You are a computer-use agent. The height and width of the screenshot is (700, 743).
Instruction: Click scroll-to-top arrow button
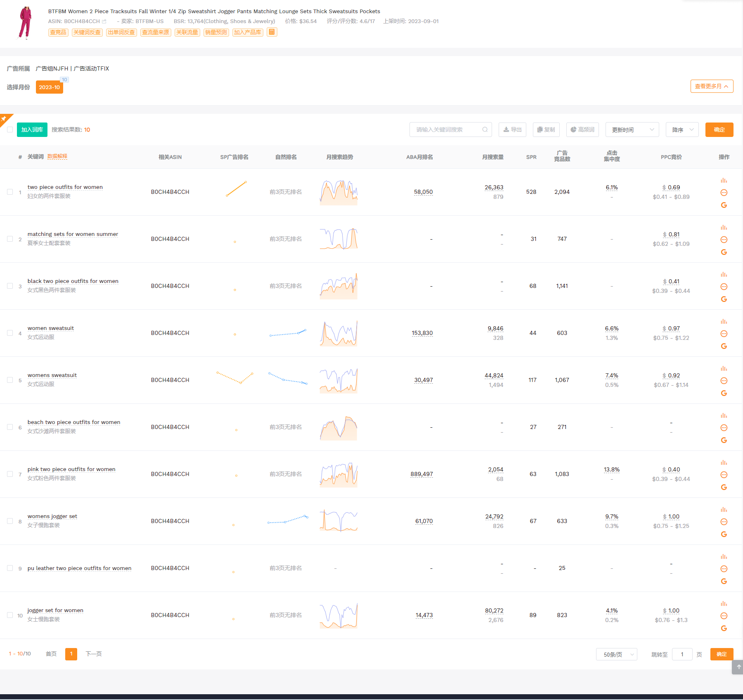[x=738, y=667]
